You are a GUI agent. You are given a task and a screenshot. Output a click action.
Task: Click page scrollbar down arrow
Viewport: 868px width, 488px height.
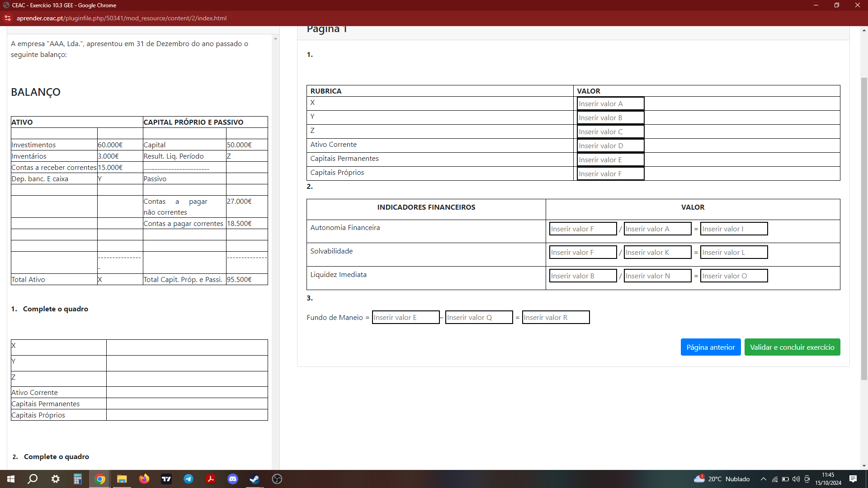[x=864, y=466]
